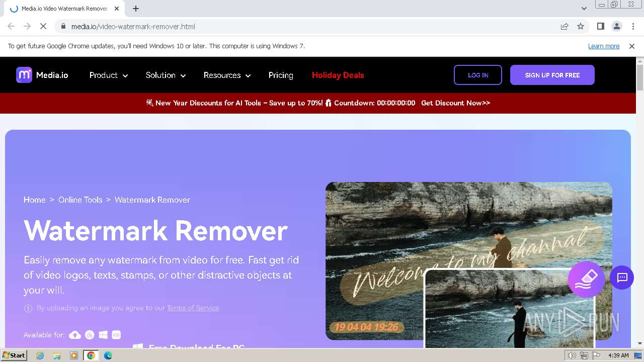Viewport: 644px width, 362px height.
Task: Open Chrome three-dot menu
Action: tap(633, 26)
